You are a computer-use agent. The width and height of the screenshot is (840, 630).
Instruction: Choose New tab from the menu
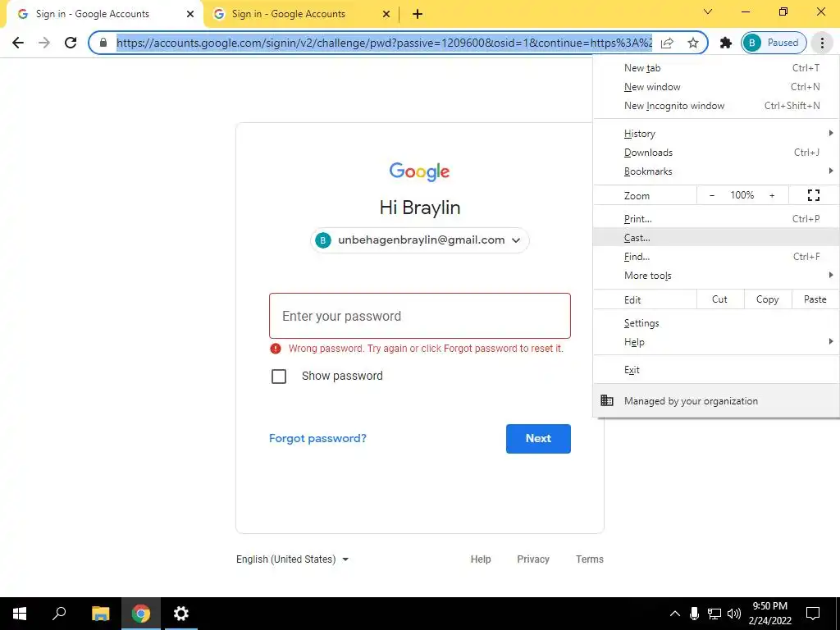[716, 68]
